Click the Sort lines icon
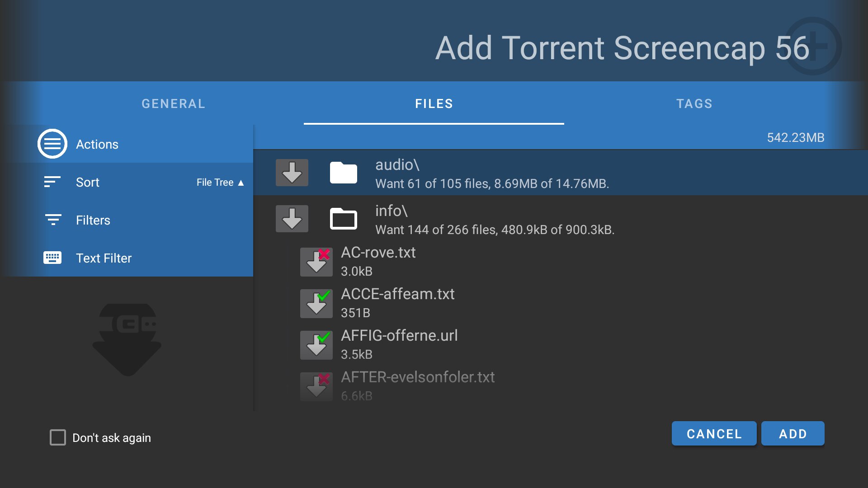 click(52, 182)
